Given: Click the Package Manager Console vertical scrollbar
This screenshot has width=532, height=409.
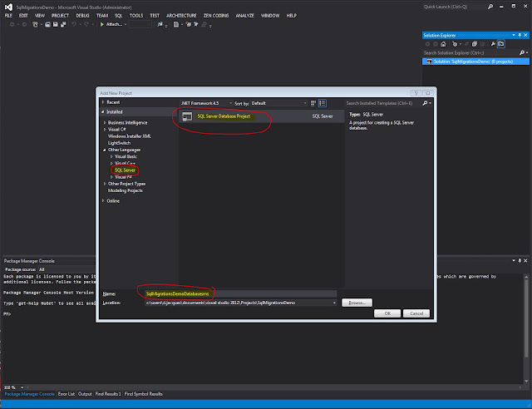Looking at the screenshot, I should click(x=526, y=328).
